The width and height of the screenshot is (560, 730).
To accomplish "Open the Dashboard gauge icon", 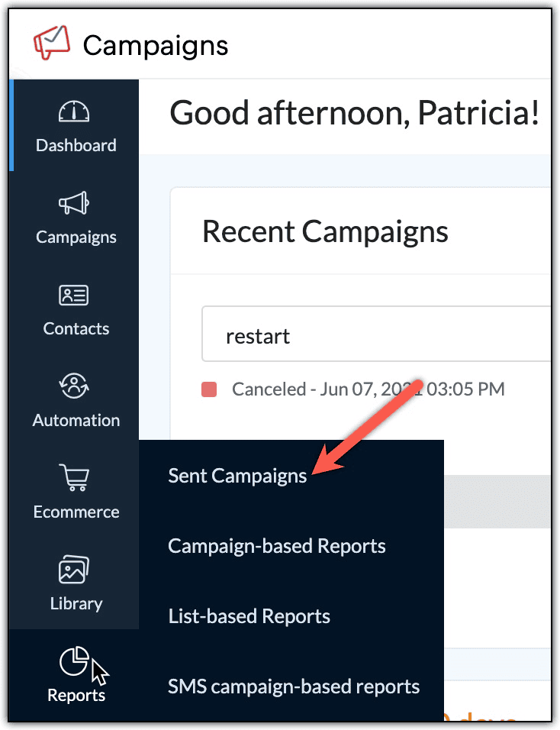I will point(74,111).
